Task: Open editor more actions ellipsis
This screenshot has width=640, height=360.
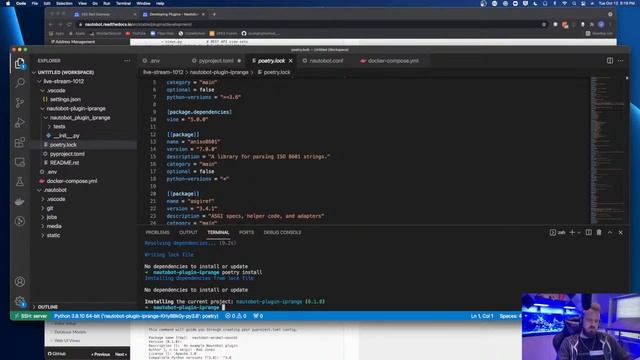Action: point(620,60)
